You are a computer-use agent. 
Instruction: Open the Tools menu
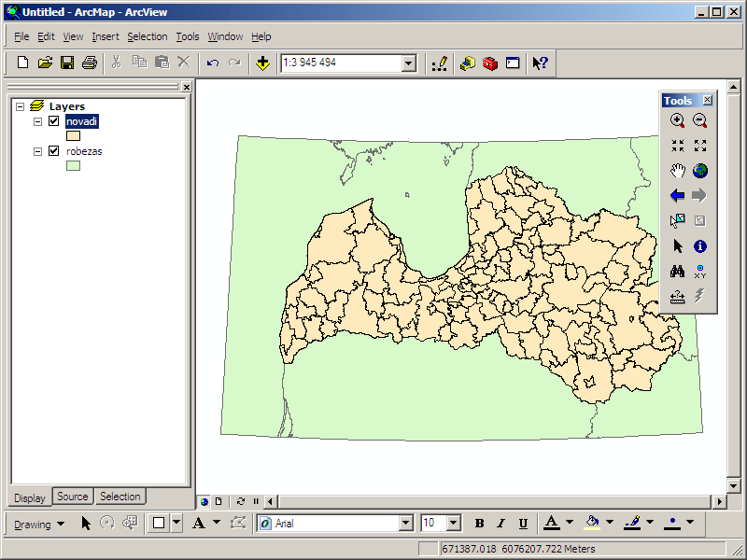[188, 36]
